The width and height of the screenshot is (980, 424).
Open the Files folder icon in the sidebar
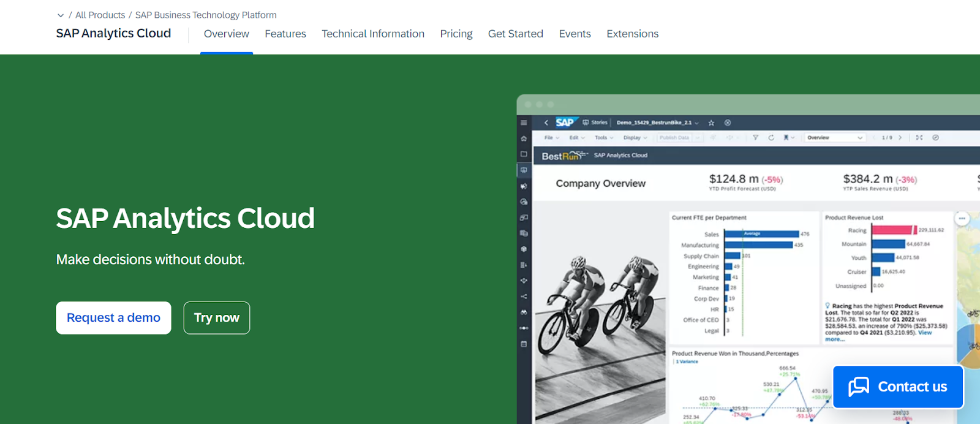point(524,154)
